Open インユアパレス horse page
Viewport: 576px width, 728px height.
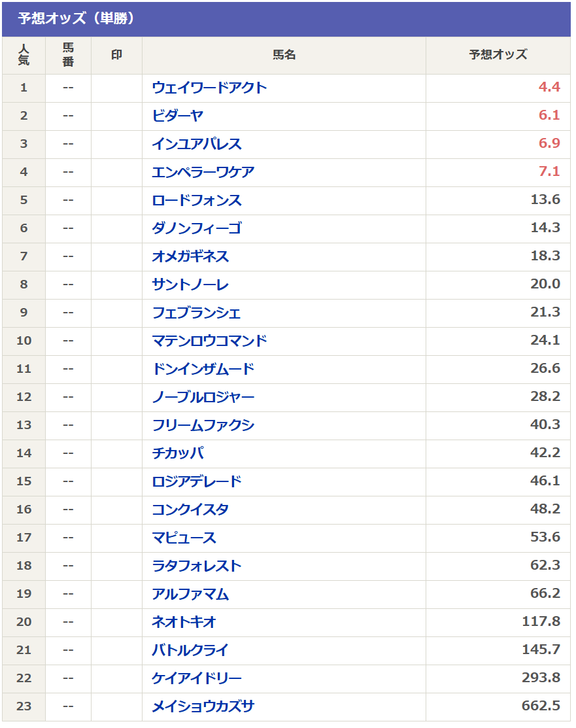[x=196, y=144]
